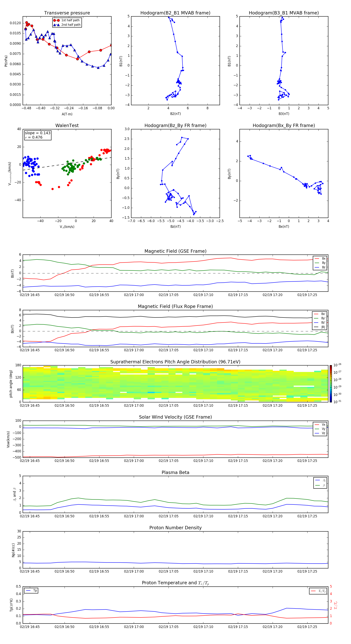The width and height of the screenshot is (351, 644).
Task: Select the red Bx legend entry in GSE panel
Action: point(320,259)
